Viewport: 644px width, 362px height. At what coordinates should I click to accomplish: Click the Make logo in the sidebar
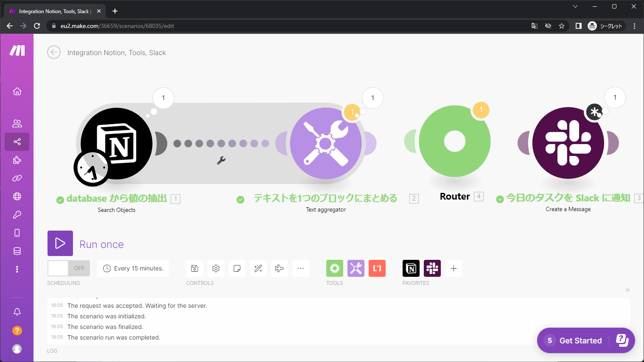pos(17,50)
